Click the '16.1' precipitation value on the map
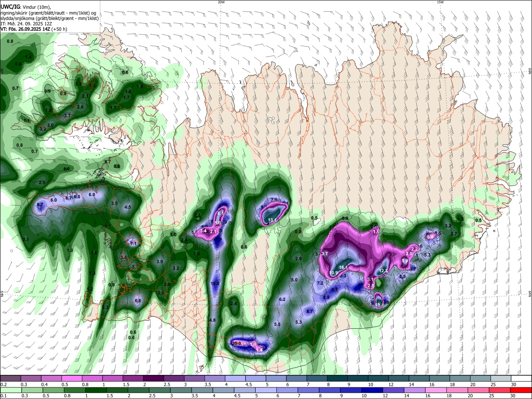This screenshot has width=532, height=399. tap(343, 267)
